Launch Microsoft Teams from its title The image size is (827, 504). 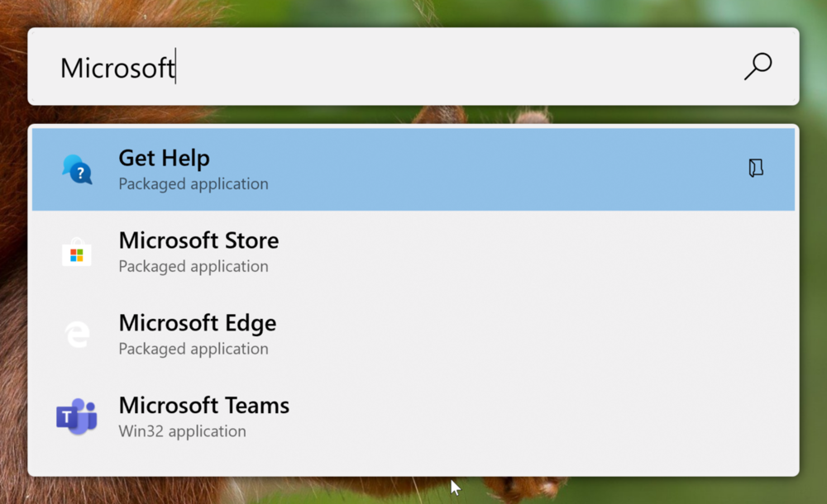coord(204,406)
